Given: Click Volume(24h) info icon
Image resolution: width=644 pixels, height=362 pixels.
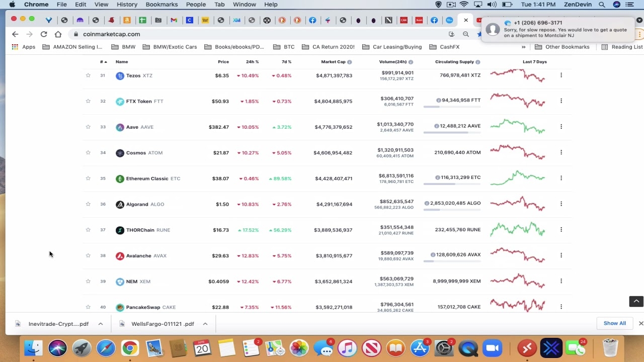Looking at the screenshot, I should (411, 62).
